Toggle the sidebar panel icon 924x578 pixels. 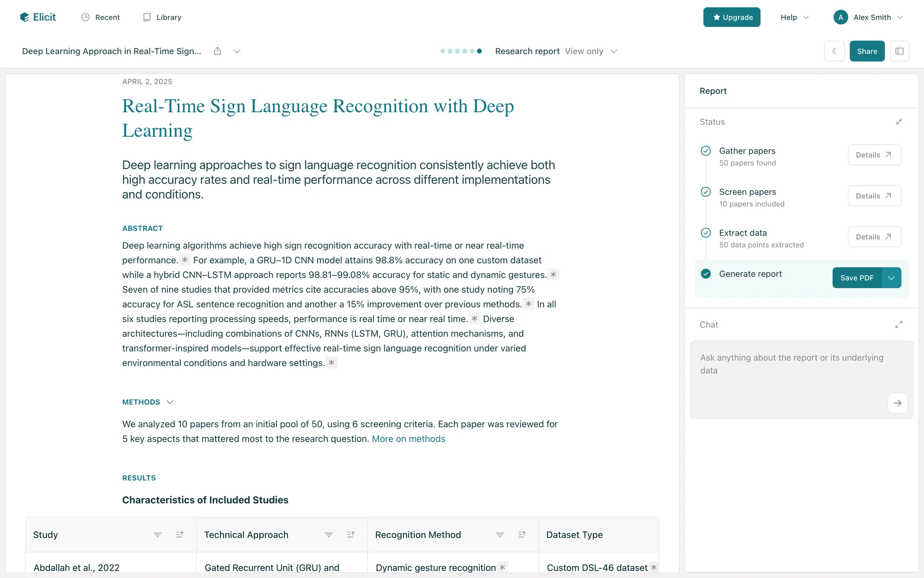tap(899, 51)
